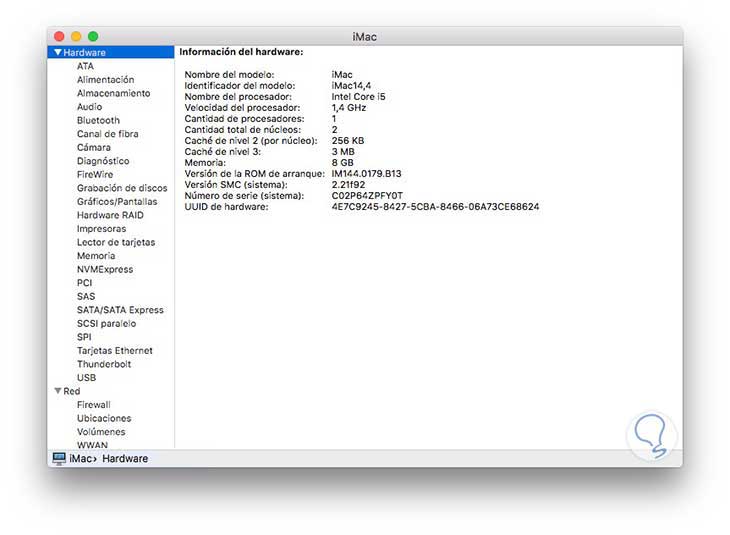Screen dimensions: 730x535
Task: Click the 'Nombre del modelo:' label
Action: pyautogui.click(x=229, y=74)
